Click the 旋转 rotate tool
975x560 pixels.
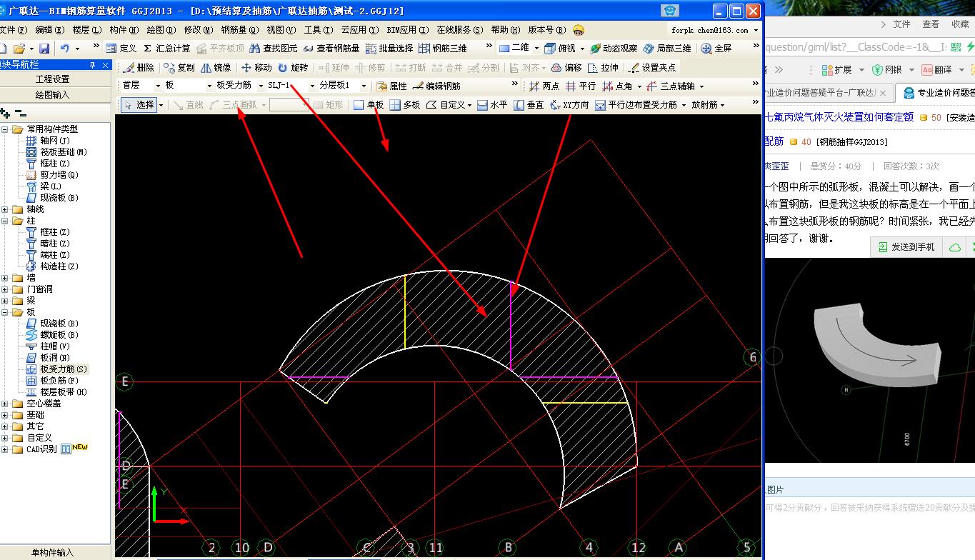[293, 68]
